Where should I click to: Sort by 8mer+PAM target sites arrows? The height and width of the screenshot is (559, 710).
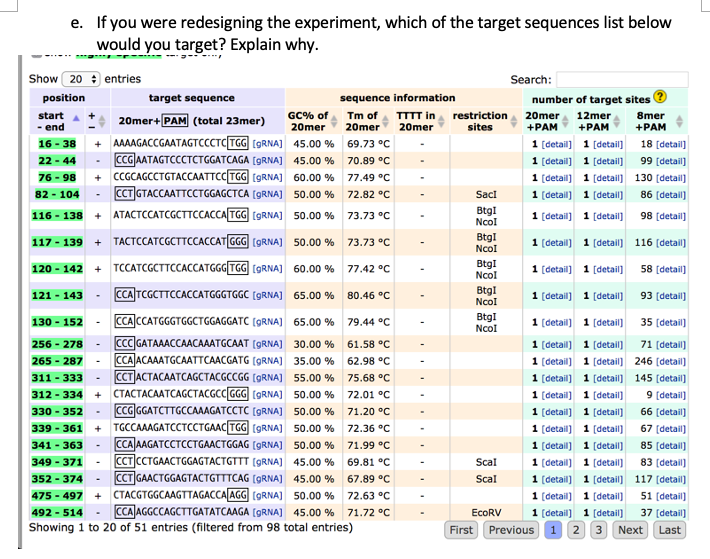pos(679,121)
